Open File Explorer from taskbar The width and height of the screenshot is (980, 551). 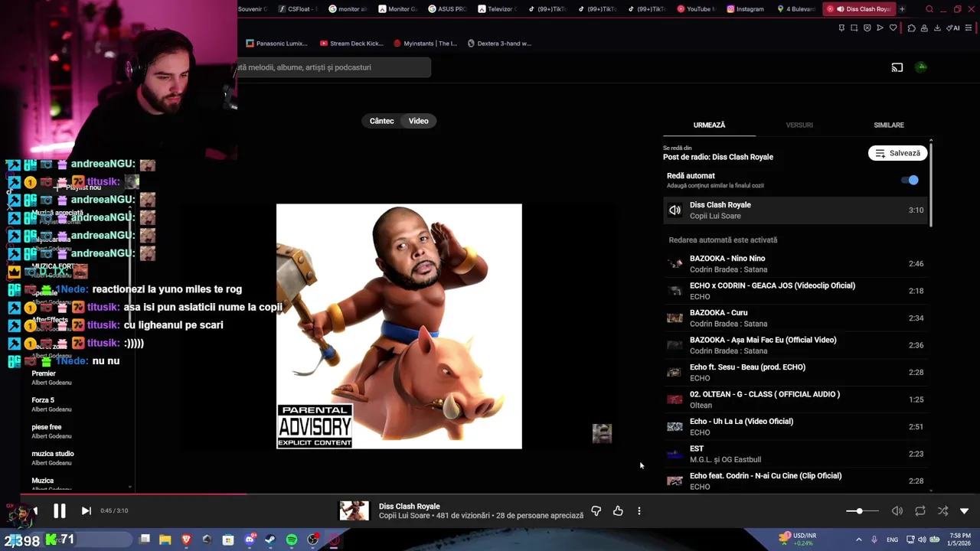165,540
